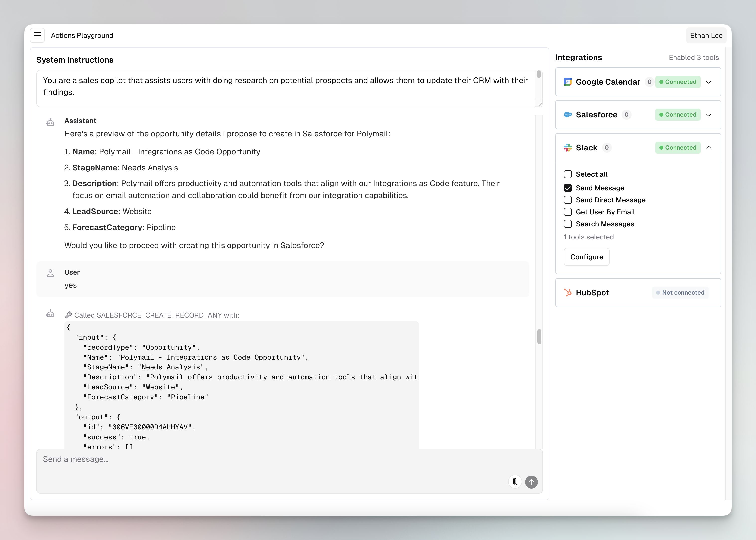This screenshot has height=540, width=756.
Task: Click the paperclip attach file icon
Action: (x=515, y=482)
